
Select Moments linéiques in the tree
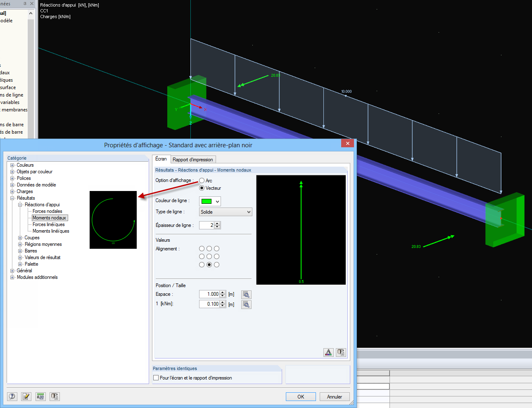click(51, 231)
